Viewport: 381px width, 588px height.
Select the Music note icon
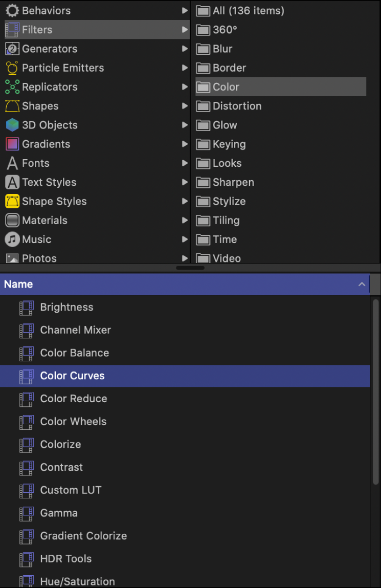12,239
